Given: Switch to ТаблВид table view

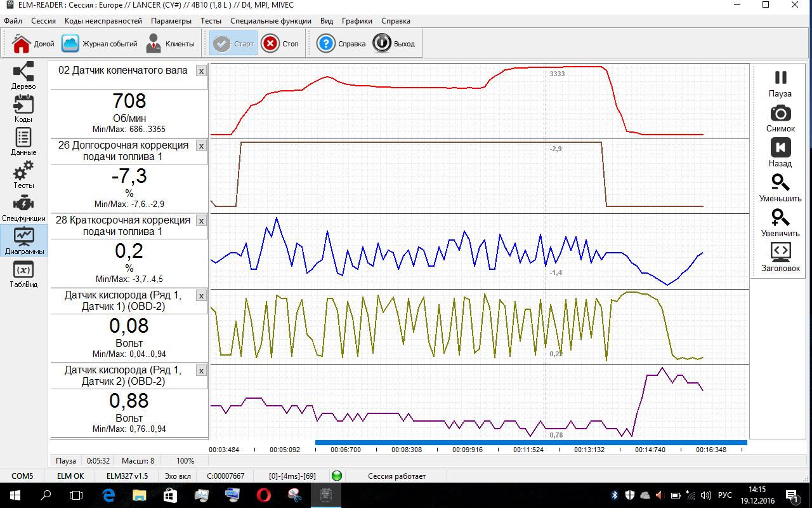Looking at the screenshot, I should point(23,273).
